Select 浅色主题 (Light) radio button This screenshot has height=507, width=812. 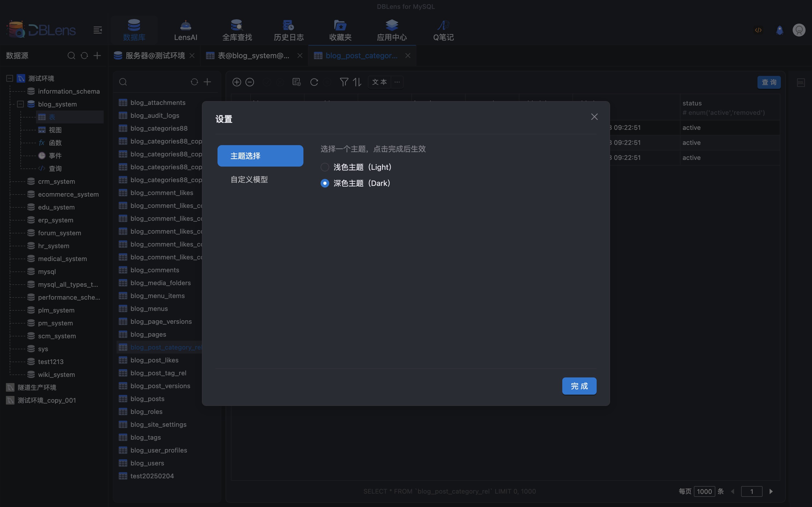click(324, 167)
